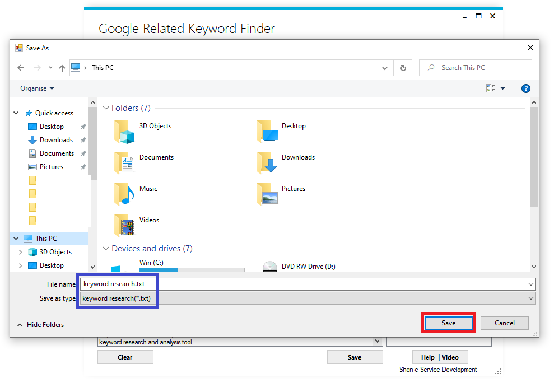The image size is (559, 392).
Task: Select the Videos folder icon
Action: click(x=124, y=225)
